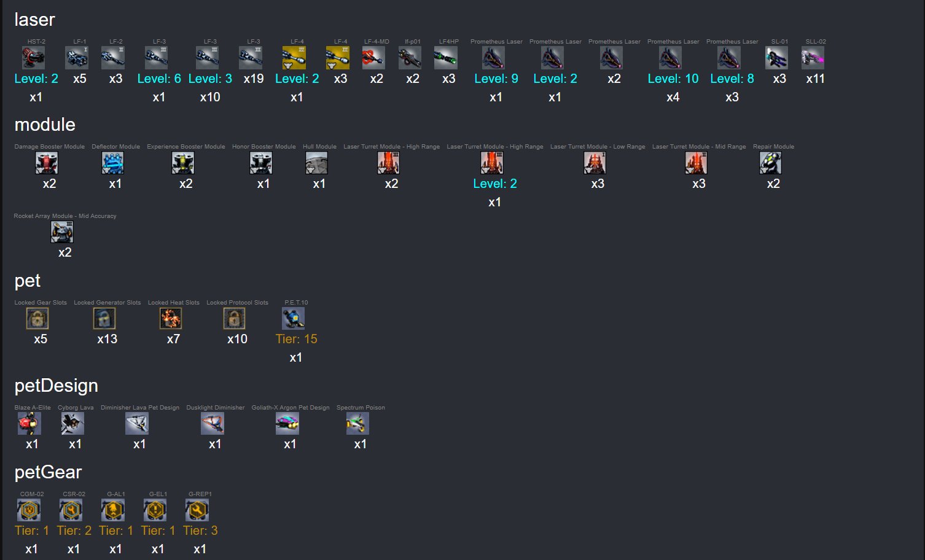925x560 pixels.
Task: Pick the LF-3 laser icon with x19
Action: (251, 58)
